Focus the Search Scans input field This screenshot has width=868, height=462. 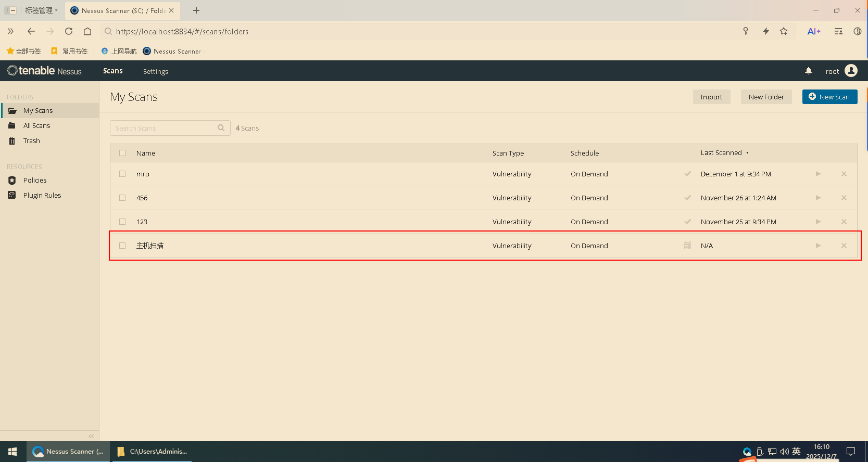[164, 128]
